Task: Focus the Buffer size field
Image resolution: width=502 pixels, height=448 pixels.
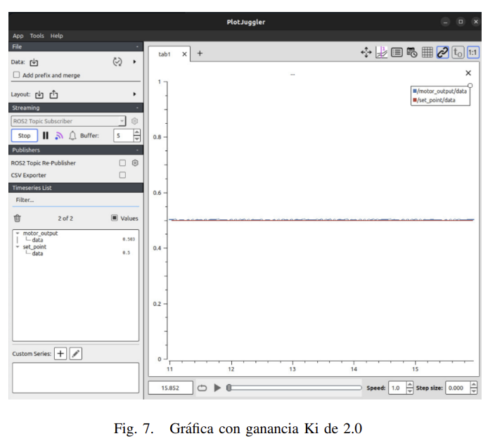Action: point(123,136)
